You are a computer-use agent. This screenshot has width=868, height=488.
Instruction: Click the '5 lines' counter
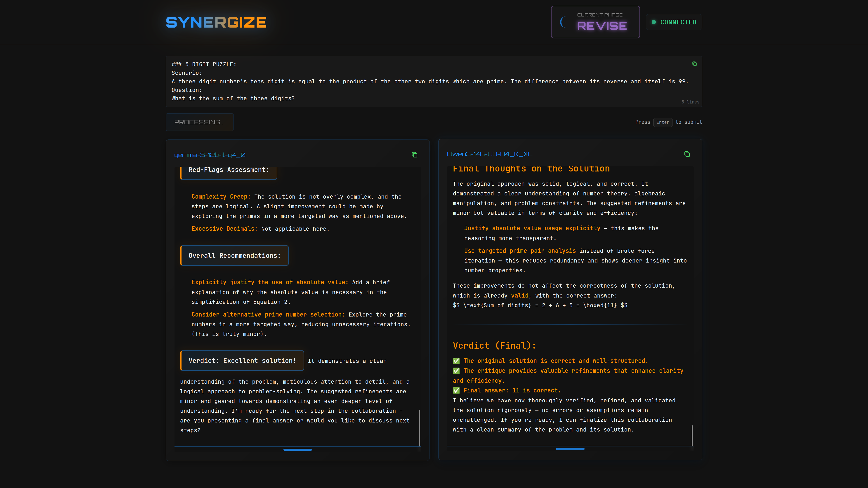click(x=690, y=102)
